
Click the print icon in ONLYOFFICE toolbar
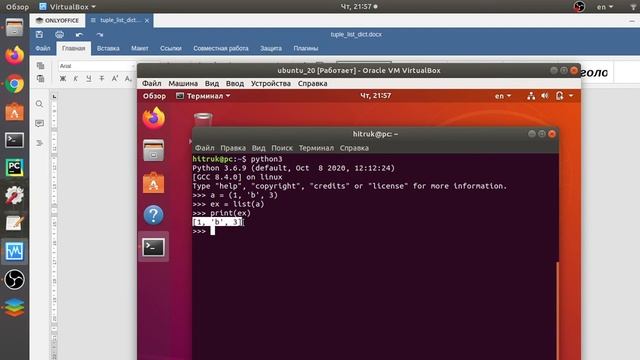[x=59, y=35]
